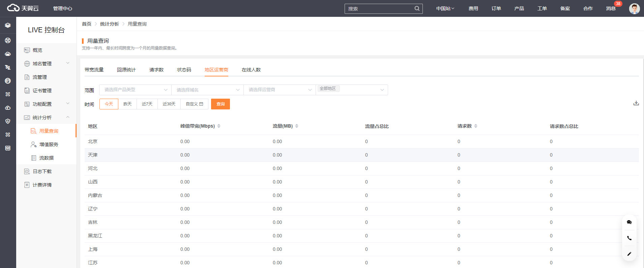This screenshot has width=644, height=268.
Task: Open the user avatar menu
Action: 634,8
